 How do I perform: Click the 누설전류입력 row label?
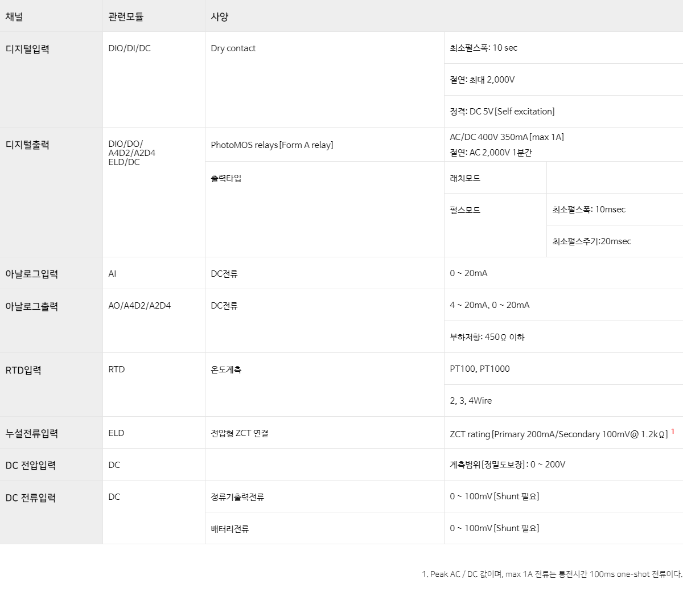pos(32,433)
